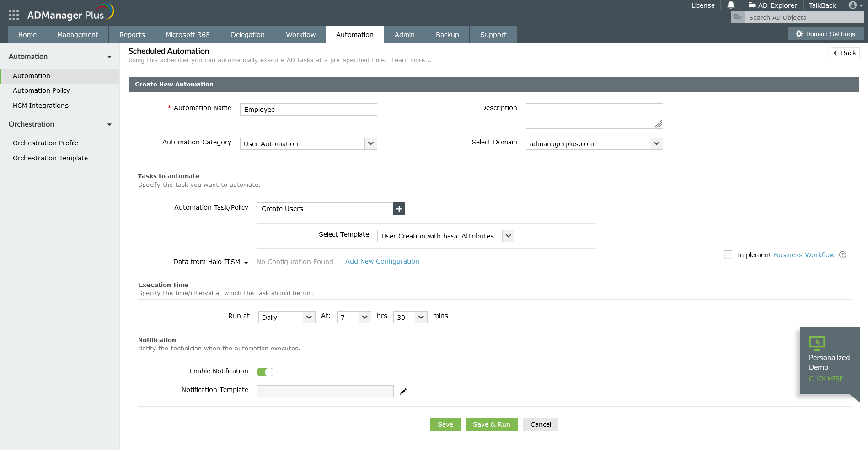This screenshot has height=450, width=868.
Task: Switch to the Workflow tab
Action: tap(300, 35)
